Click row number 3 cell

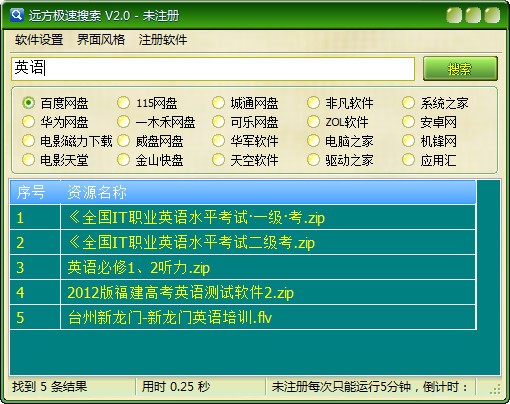click(35, 267)
